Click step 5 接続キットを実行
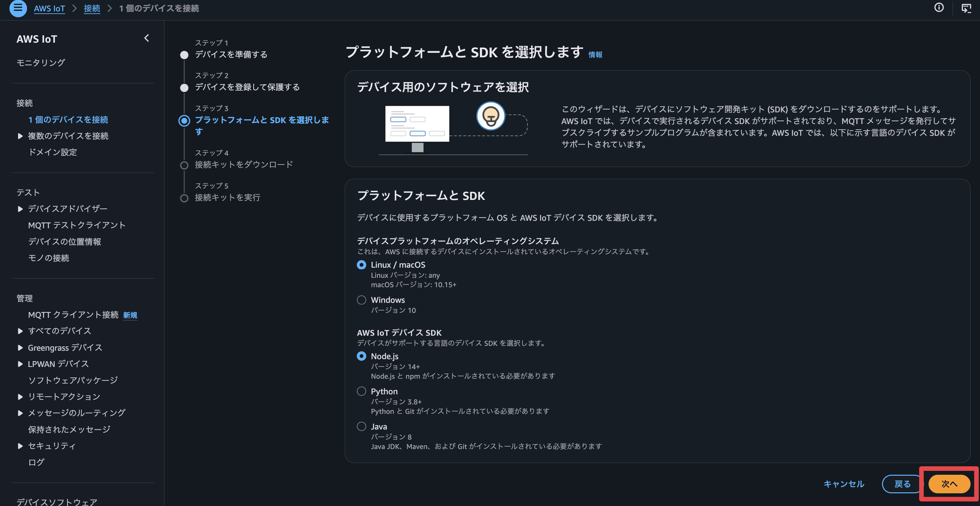Image resolution: width=980 pixels, height=506 pixels. tap(228, 197)
